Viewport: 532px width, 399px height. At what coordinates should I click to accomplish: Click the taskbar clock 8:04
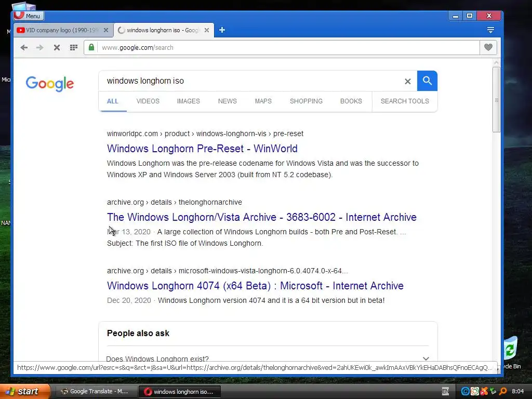pyautogui.click(x=518, y=391)
